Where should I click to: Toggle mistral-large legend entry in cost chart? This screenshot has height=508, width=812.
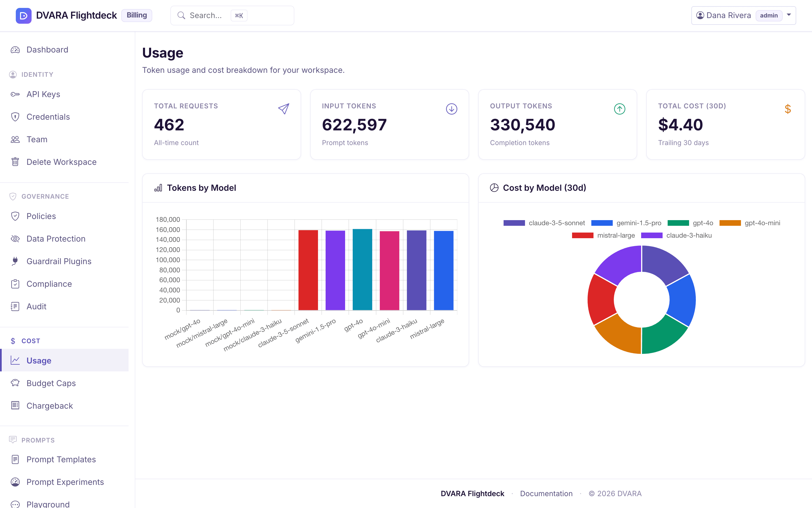click(x=603, y=236)
